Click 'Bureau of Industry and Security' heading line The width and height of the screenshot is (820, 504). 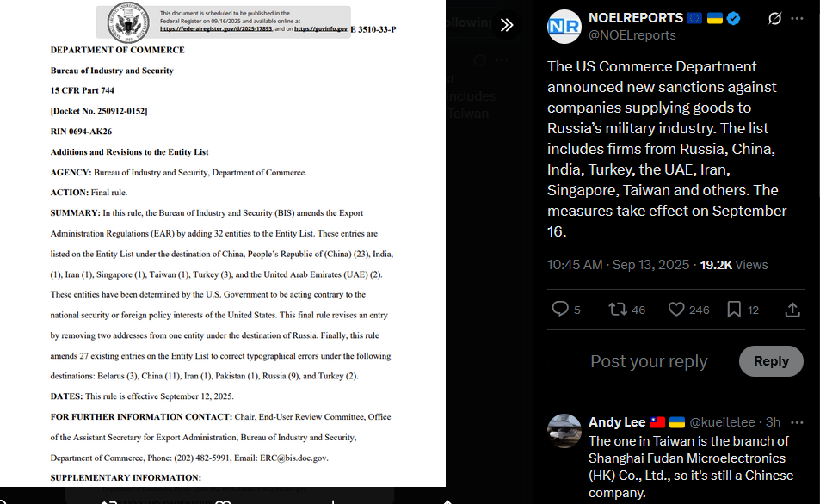[x=112, y=70]
